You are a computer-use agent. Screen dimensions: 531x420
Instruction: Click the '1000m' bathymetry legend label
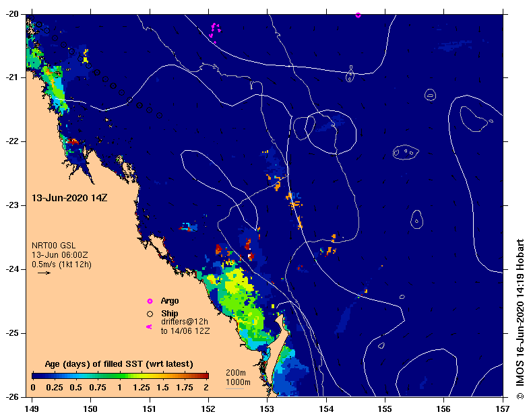(238, 382)
